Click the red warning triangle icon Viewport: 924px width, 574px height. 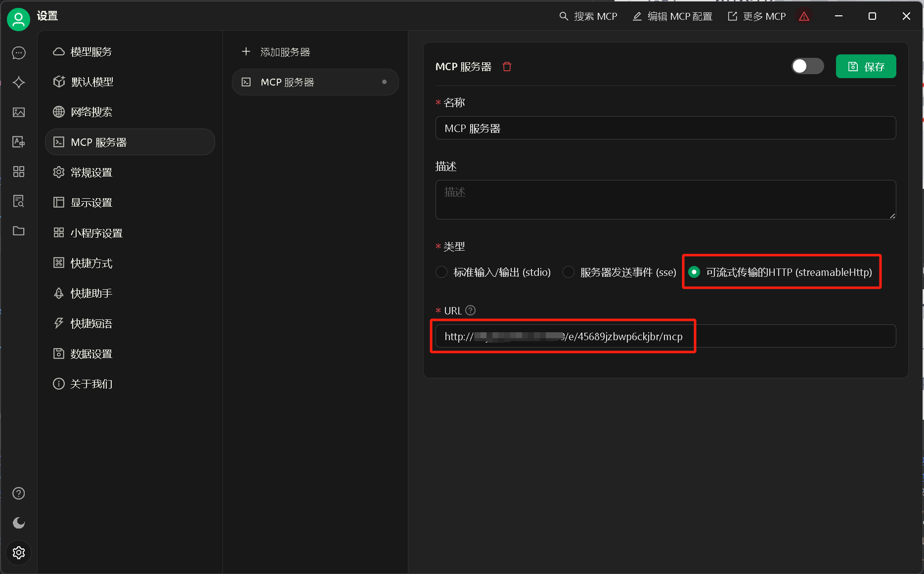pos(804,16)
